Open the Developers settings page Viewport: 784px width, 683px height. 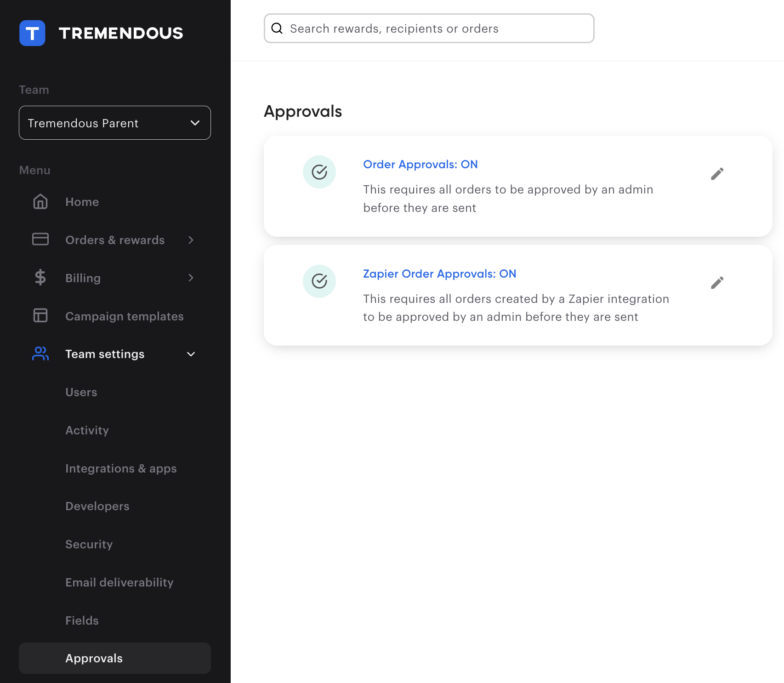coord(97,506)
